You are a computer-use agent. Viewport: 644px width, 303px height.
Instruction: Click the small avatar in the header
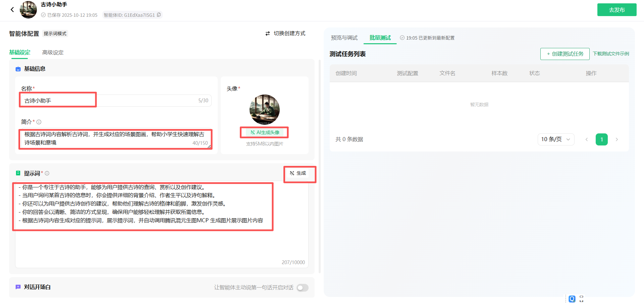click(x=28, y=10)
